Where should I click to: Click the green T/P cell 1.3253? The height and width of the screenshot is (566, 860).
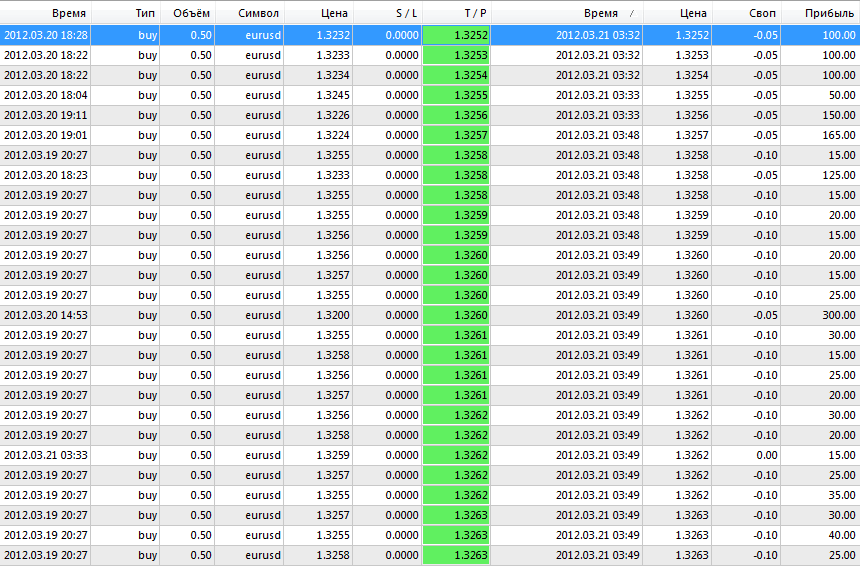coord(456,55)
